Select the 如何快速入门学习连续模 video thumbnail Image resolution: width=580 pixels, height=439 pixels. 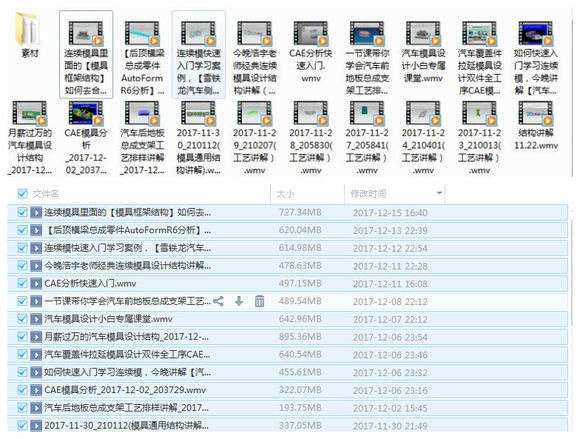click(x=535, y=33)
